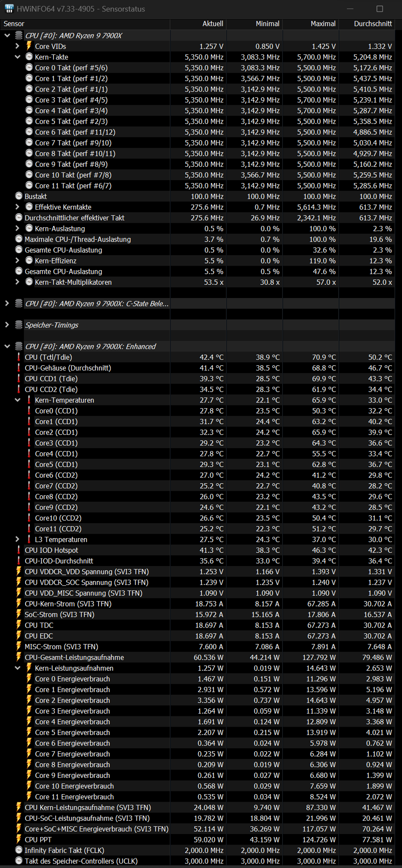Click the thermometer icon of CPU IOD Hotspot
This screenshot has width=402, height=868.
point(19,550)
